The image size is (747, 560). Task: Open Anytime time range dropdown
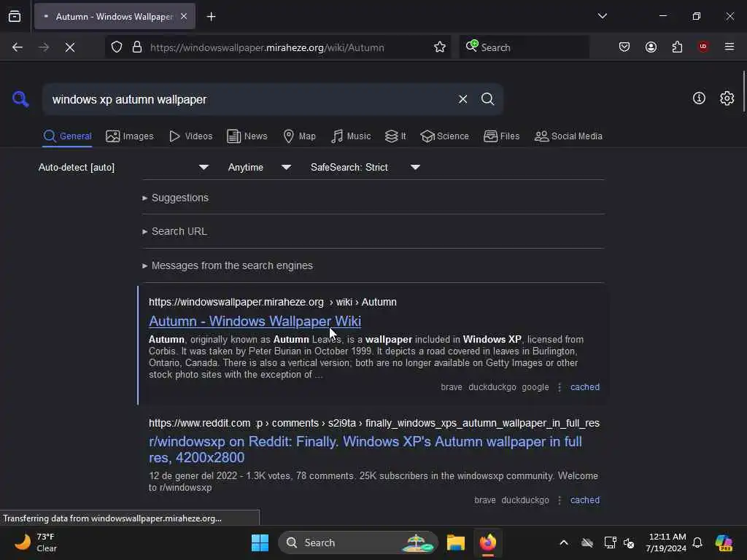[x=259, y=167]
